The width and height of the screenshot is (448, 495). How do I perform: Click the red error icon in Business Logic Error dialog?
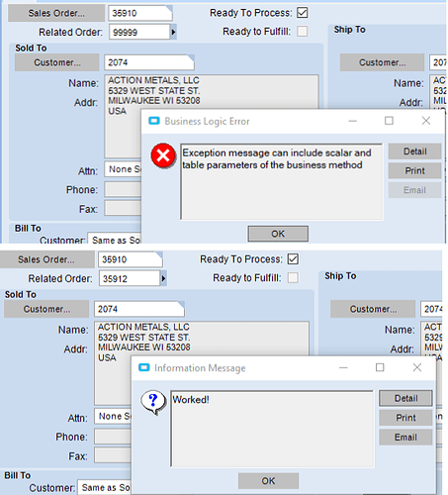coord(163,155)
